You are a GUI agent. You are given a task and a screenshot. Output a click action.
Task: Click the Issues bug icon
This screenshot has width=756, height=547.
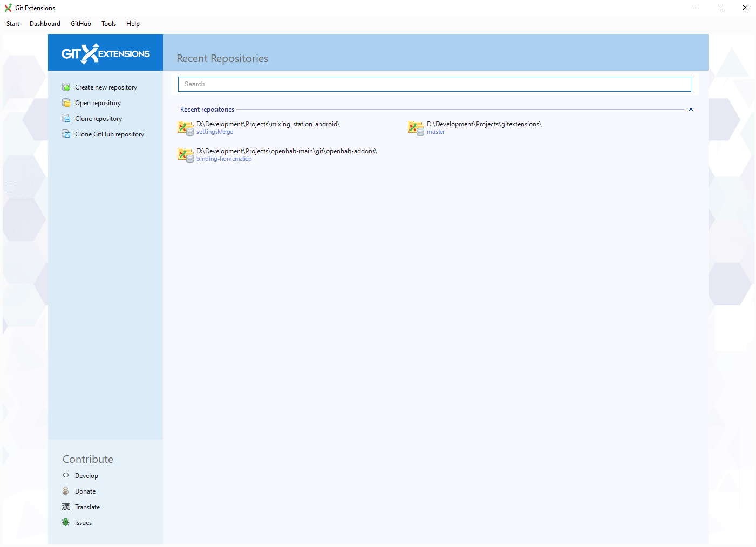coord(65,522)
